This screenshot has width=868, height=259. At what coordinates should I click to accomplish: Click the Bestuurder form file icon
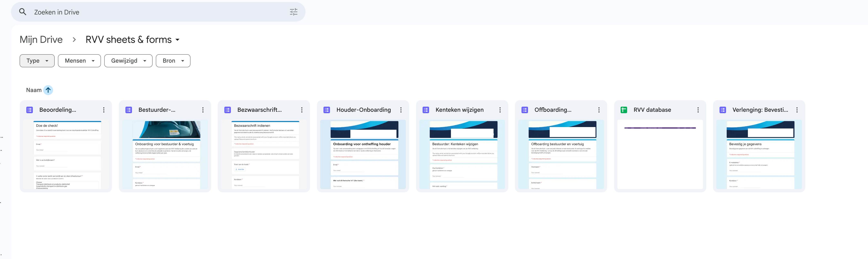[x=129, y=110]
